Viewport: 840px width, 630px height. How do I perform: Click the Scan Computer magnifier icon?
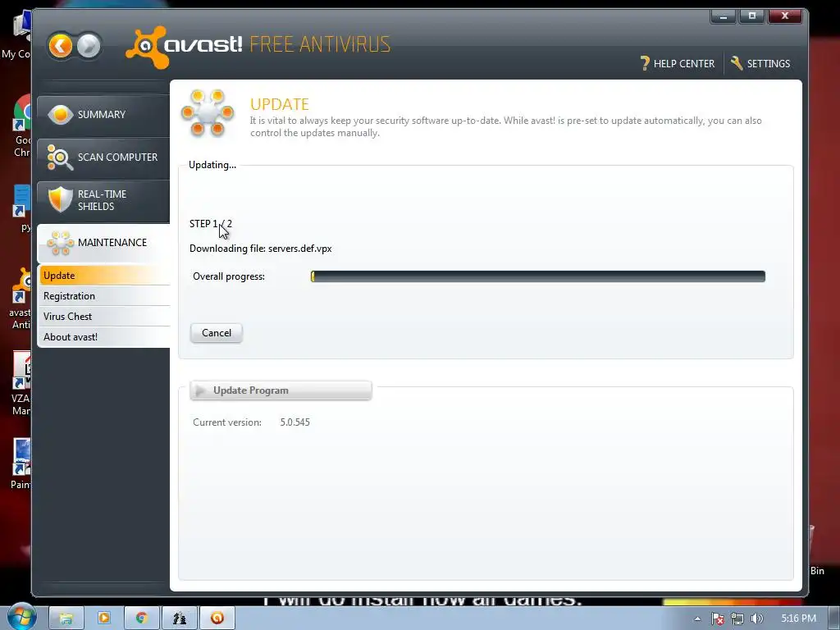[x=59, y=157]
